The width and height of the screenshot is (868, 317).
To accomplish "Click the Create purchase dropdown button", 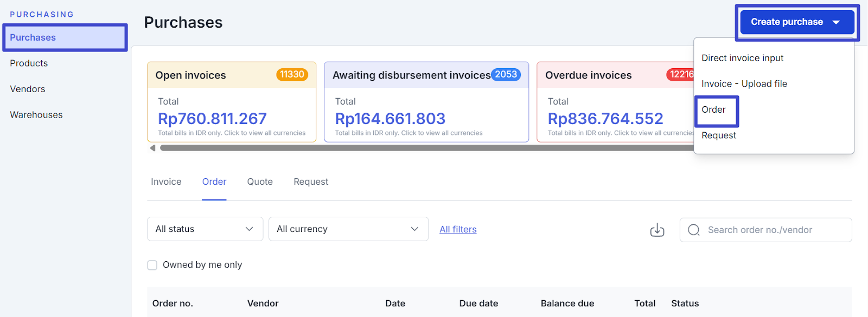I will coord(796,22).
